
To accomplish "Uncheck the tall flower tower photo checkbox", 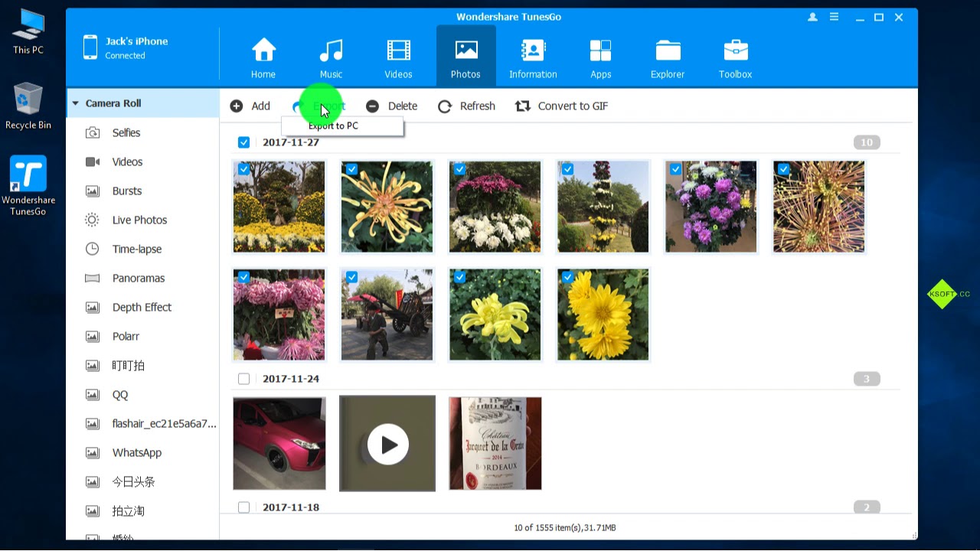I will click(567, 169).
